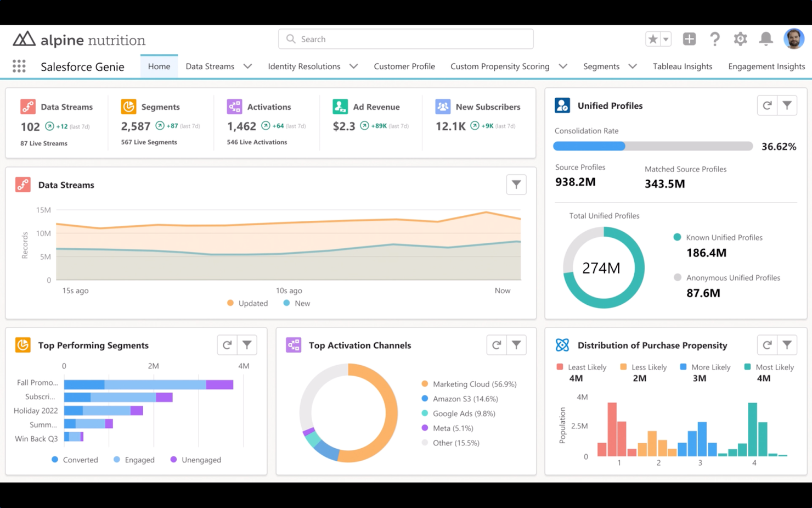Select Google Ads (9.8%) legend entry

458,414
